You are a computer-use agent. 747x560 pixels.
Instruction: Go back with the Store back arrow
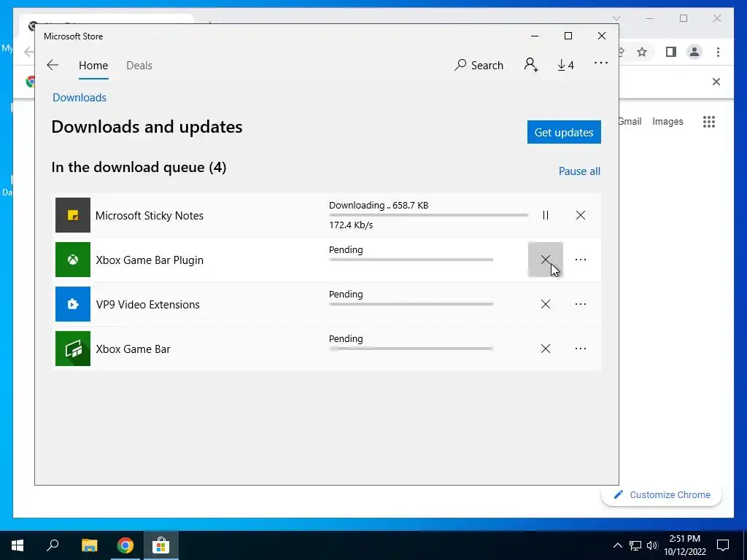tap(53, 65)
